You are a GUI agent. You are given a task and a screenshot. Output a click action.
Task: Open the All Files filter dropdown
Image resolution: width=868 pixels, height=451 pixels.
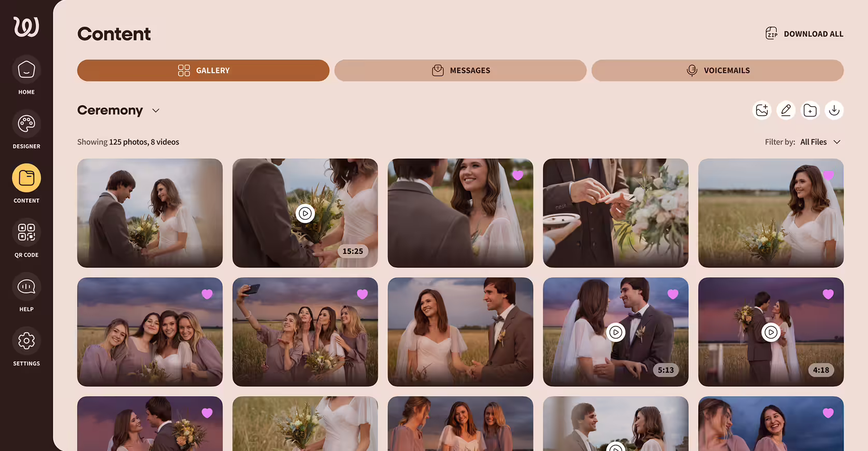pyautogui.click(x=820, y=142)
